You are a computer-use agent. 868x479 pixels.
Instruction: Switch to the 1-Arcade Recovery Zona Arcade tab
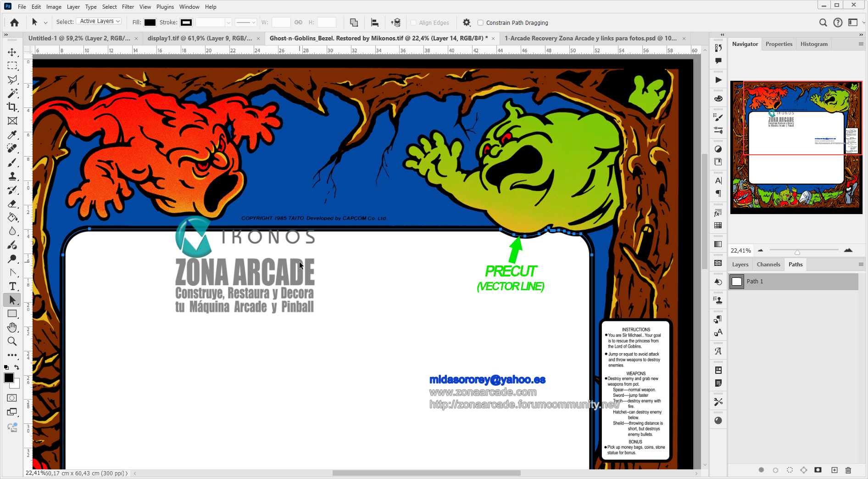point(591,38)
